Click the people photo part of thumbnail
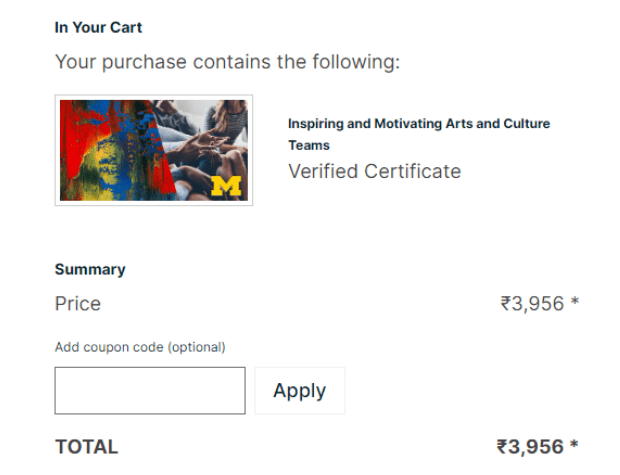 coord(206,146)
